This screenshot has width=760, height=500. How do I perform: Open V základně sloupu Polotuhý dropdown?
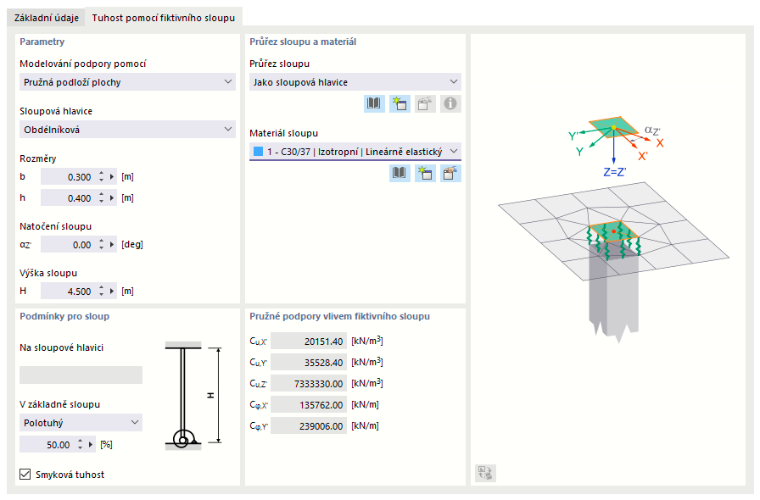pos(81,422)
